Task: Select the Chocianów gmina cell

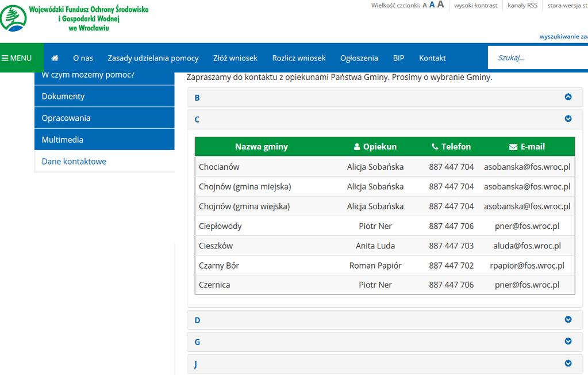Action: coord(219,167)
